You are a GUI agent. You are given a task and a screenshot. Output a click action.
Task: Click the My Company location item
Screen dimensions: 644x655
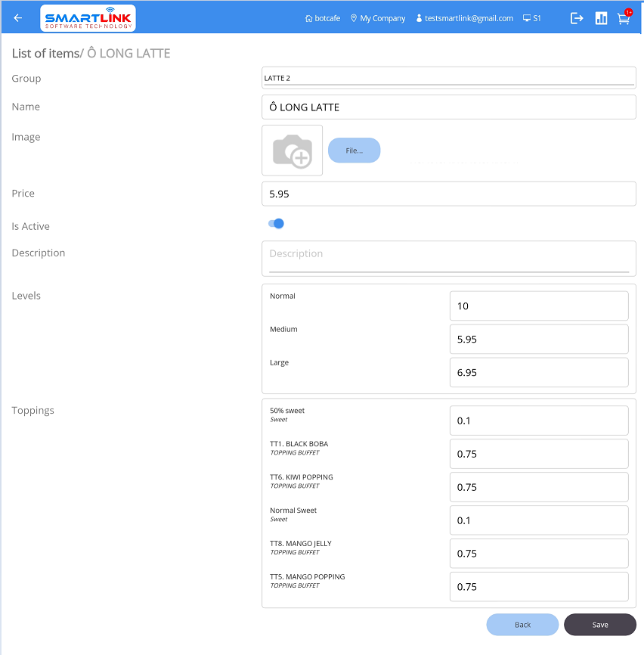[x=378, y=18]
